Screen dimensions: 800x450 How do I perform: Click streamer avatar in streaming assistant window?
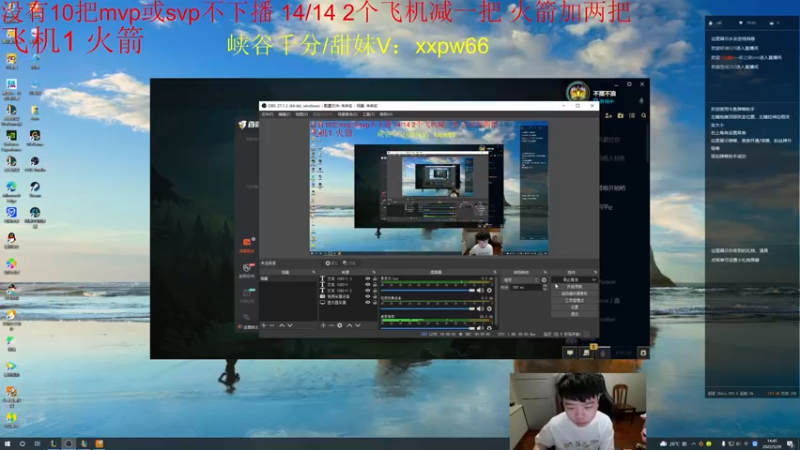point(578,92)
